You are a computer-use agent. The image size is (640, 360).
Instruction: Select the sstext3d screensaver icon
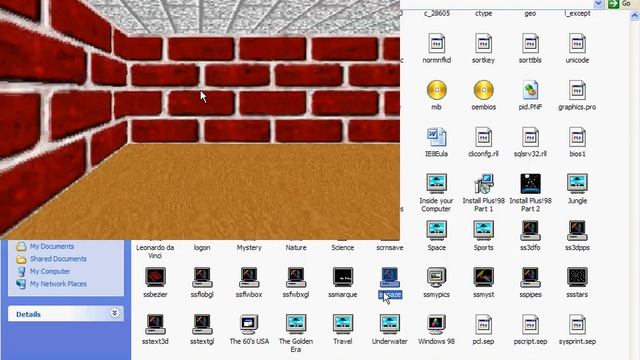[155, 324]
